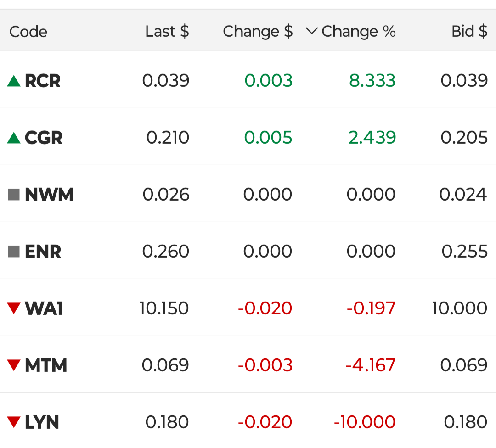Viewport: 496px width, 448px height.
Task: Click the red down arrow beside WA1
Action: click(14, 308)
